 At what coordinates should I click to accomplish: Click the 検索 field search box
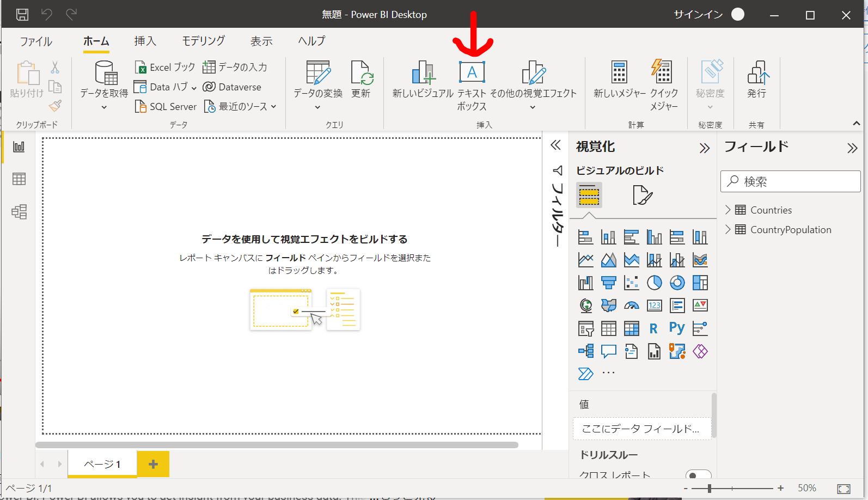[x=790, y=181]
